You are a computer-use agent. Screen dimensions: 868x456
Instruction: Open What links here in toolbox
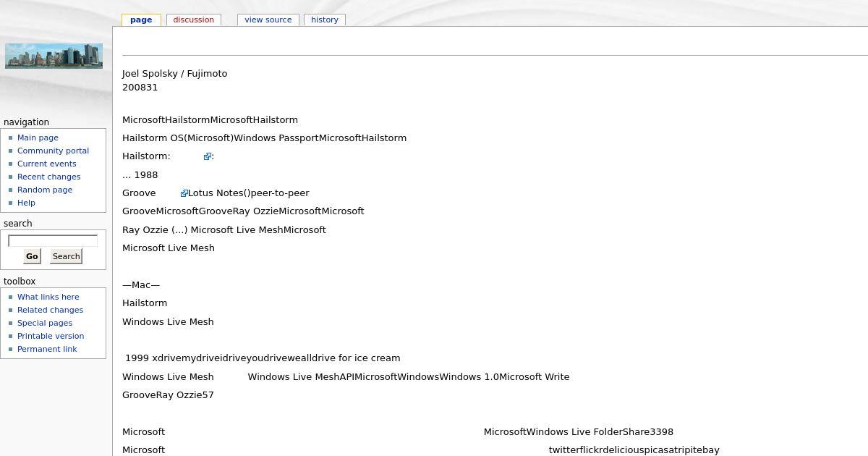point(48,297)
